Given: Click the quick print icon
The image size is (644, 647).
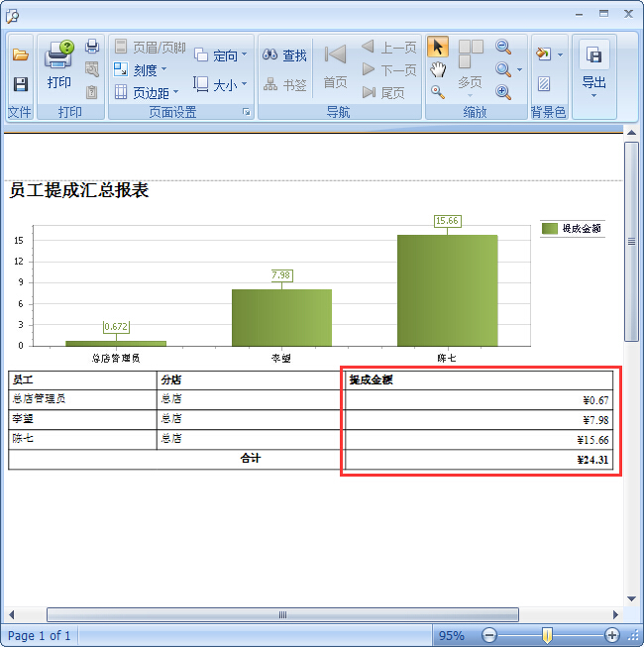Looking at the screenshot, I should click(x=92, y=47).
